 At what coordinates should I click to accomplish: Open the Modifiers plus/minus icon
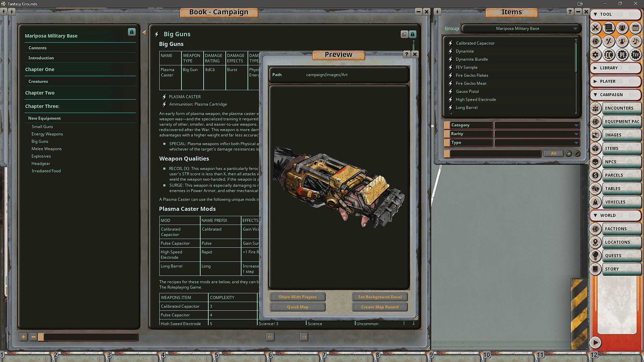tap(608, 41)
